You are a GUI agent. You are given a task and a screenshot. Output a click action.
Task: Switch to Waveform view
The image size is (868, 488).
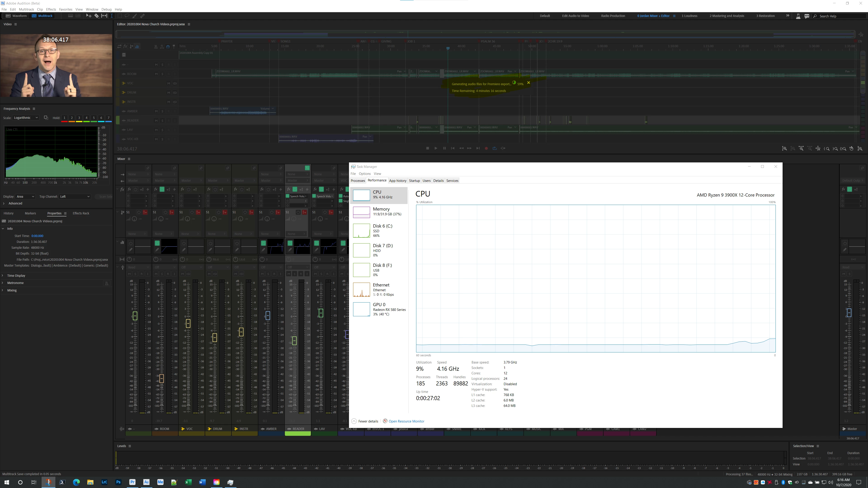[17, 16]
